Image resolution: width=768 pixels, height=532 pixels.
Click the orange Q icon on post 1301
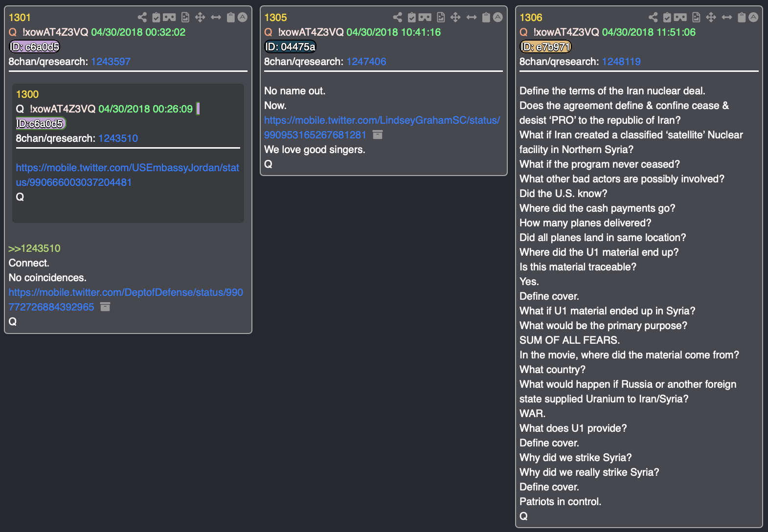coord(13,32)
